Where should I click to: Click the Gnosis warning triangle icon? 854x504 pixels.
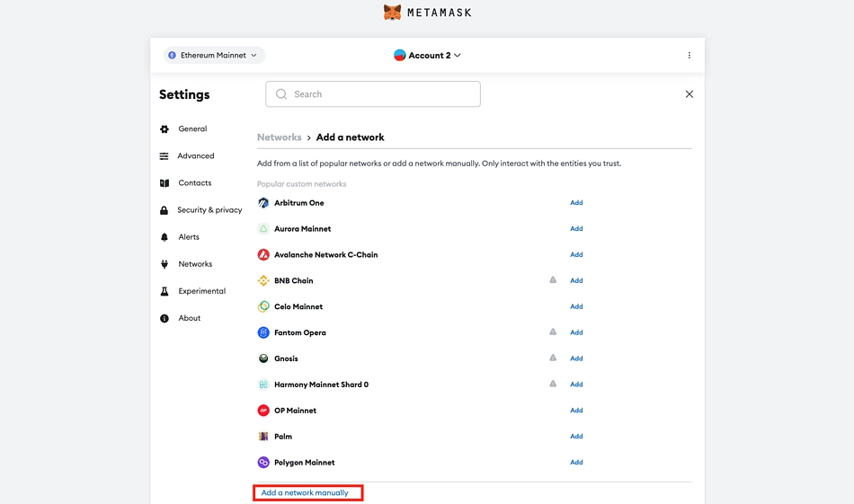553,358
